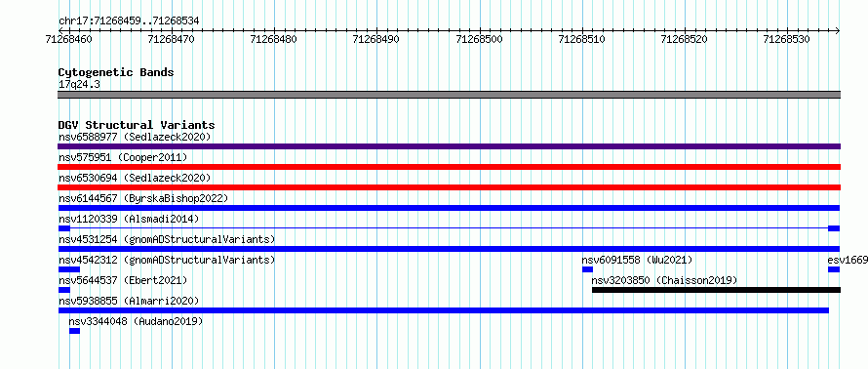This screenshot has height=369, width=868.
Task: Click ruler position 71268530
Action: (x=787, y=39)
